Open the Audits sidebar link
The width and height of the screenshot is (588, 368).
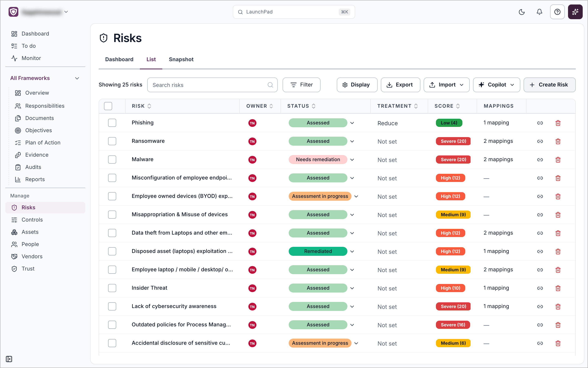click(33, 167)
